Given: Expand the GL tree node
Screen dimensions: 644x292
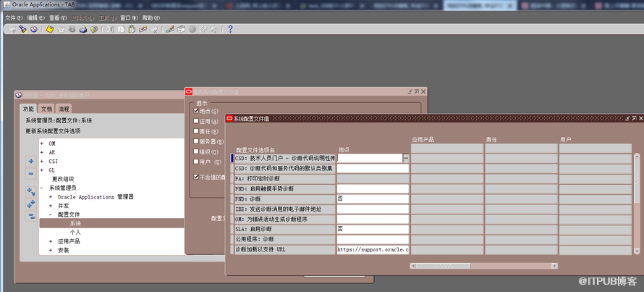Looking at the screenshot, I should click(42, 170).
